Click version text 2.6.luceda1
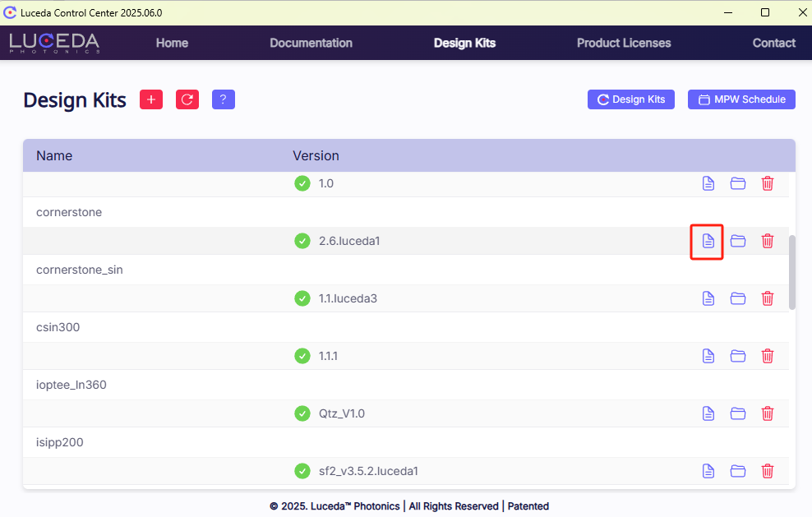 (349, 241)
